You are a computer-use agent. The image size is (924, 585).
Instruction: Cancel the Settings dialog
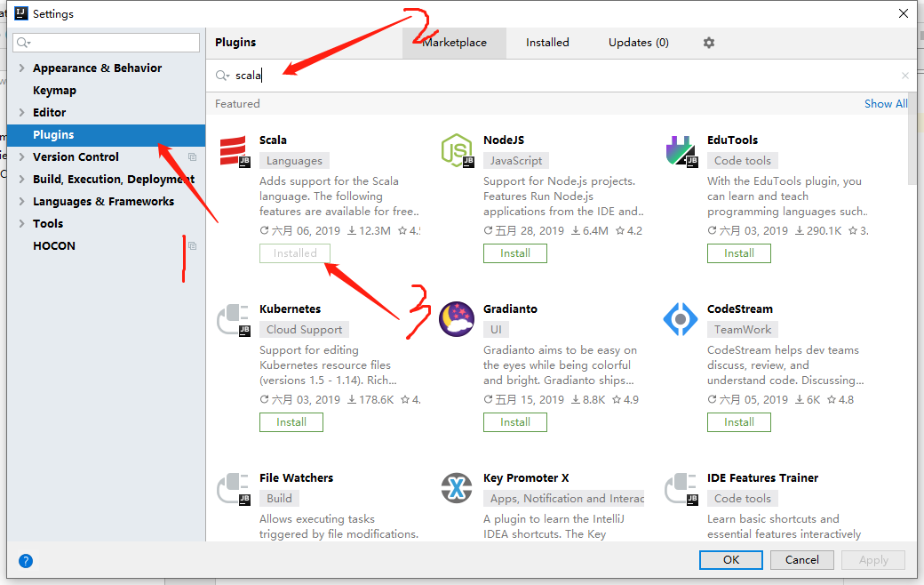pyautogui.click(x=801, y=560)
